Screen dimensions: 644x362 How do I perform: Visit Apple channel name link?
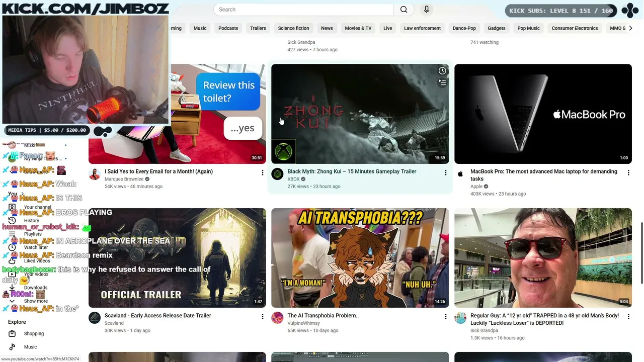click(x=476, y=187)
